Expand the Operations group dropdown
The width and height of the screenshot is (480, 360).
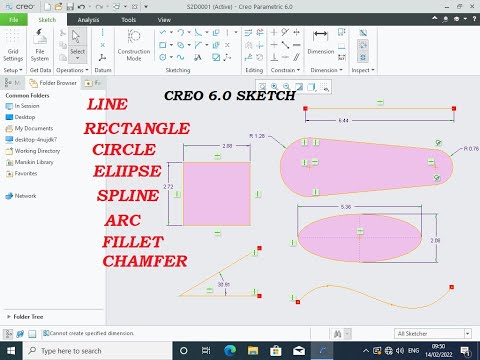pyautogui.click(x=72, y=70)
